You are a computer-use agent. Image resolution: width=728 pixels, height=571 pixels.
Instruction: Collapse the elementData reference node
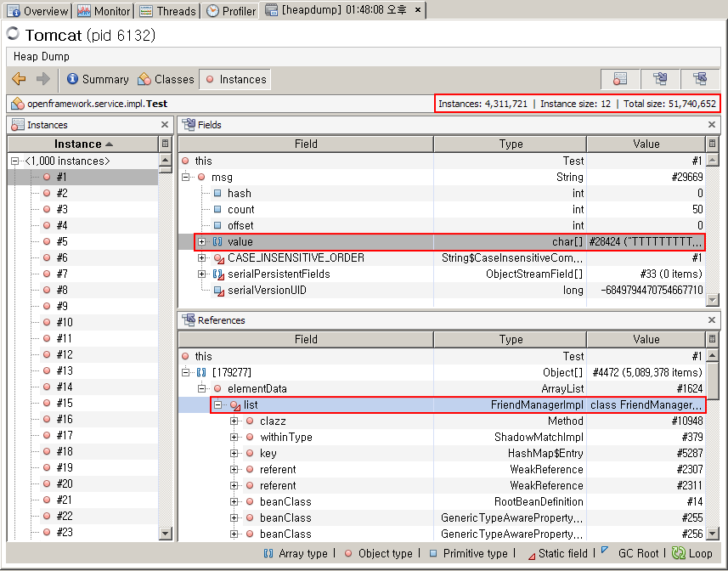pyautogui.click(x=201, y=388)
